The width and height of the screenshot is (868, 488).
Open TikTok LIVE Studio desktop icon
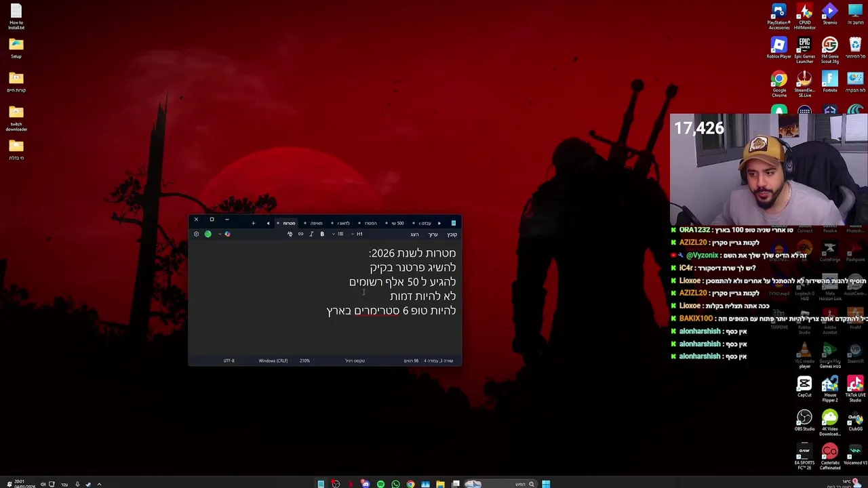click(x=855, y=389)
